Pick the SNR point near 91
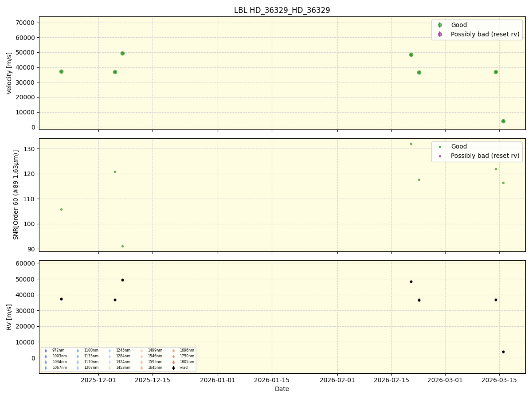 tap(122, 246)
